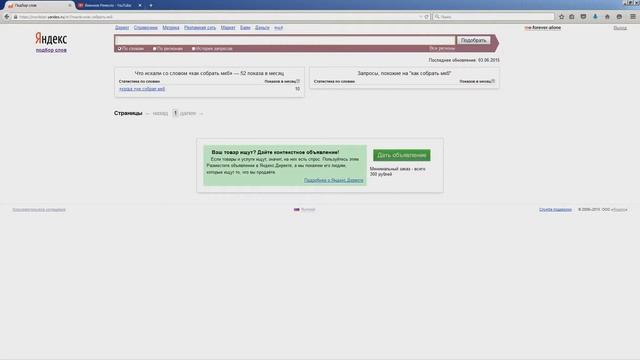640x360 pixels.
Task: Select the По регионам radio option
Action: pos(155,49)
